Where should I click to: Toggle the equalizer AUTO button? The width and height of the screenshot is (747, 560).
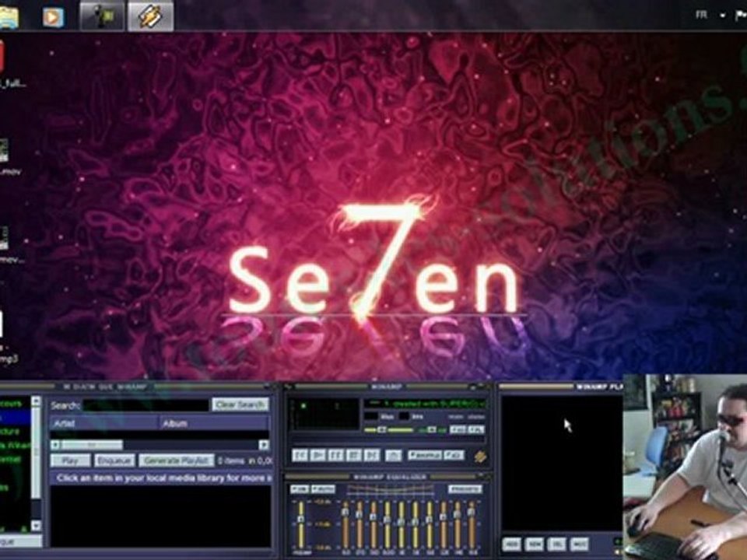323,489
